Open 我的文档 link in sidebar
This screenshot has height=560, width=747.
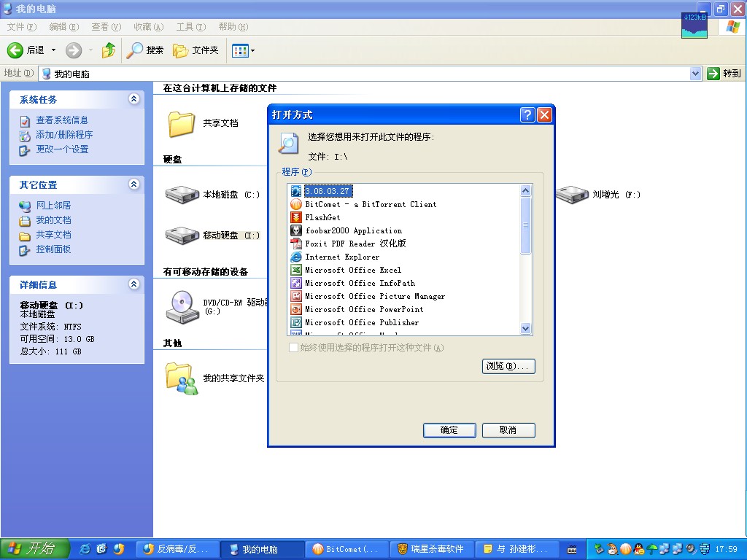click(x=53, y=220)
